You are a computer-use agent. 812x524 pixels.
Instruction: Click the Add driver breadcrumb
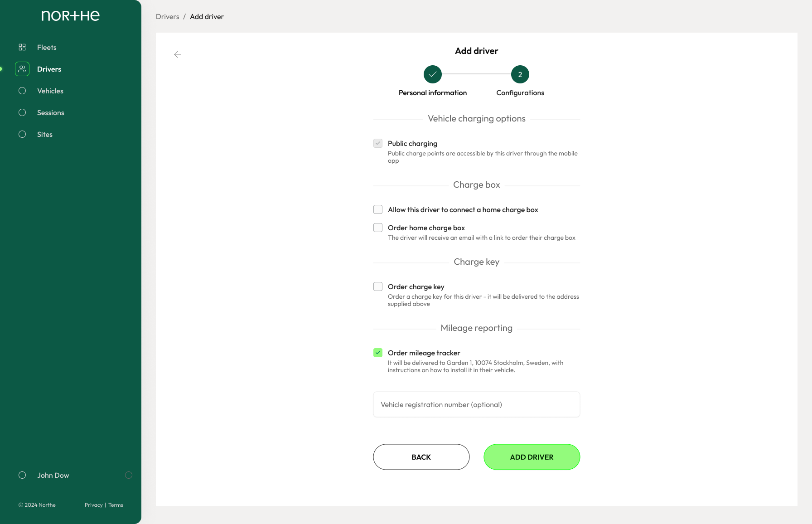click(207, 16)
